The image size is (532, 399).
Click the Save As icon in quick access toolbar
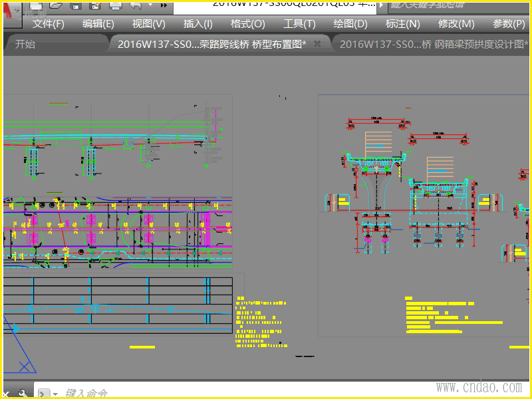[x=96, y=5]
